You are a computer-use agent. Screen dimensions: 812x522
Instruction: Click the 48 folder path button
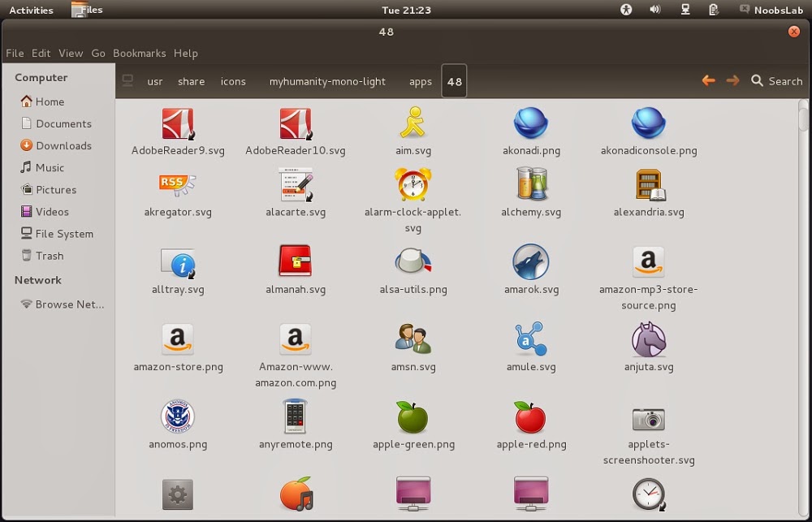click(x=454, y=81)
